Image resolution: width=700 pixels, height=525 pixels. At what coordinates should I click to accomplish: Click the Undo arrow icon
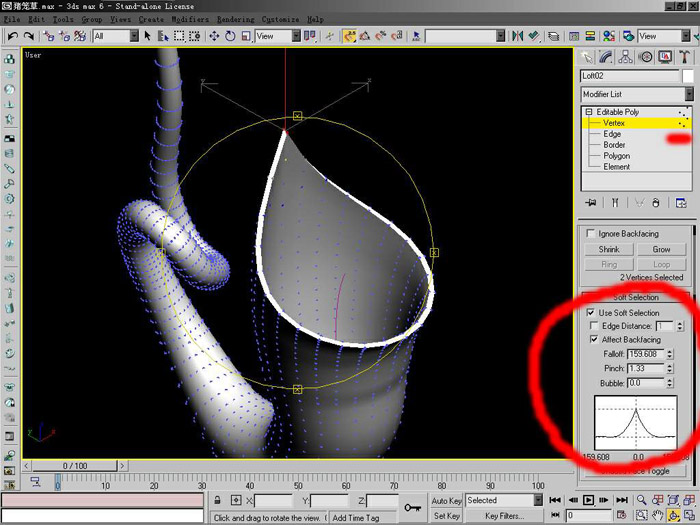(13, 36)
